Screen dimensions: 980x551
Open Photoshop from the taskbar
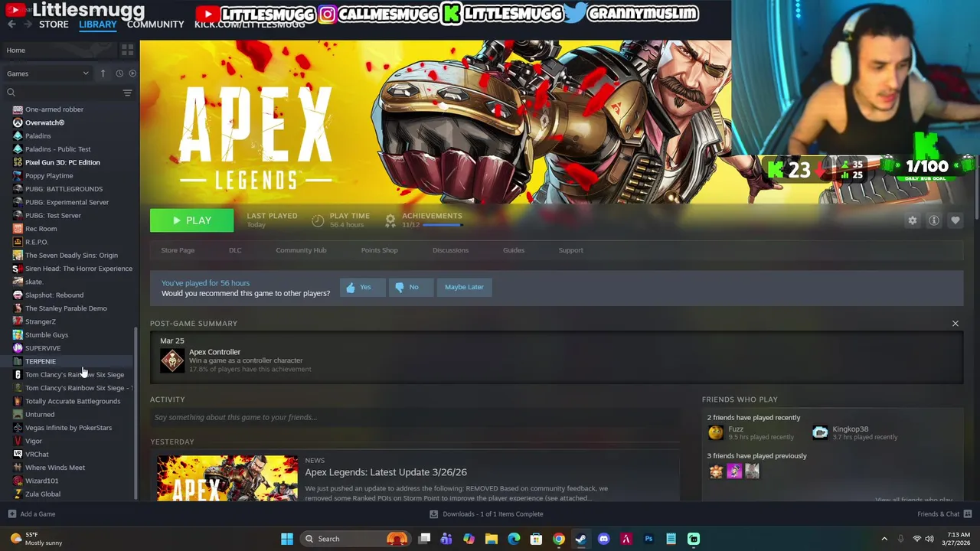tap(648, 539)
